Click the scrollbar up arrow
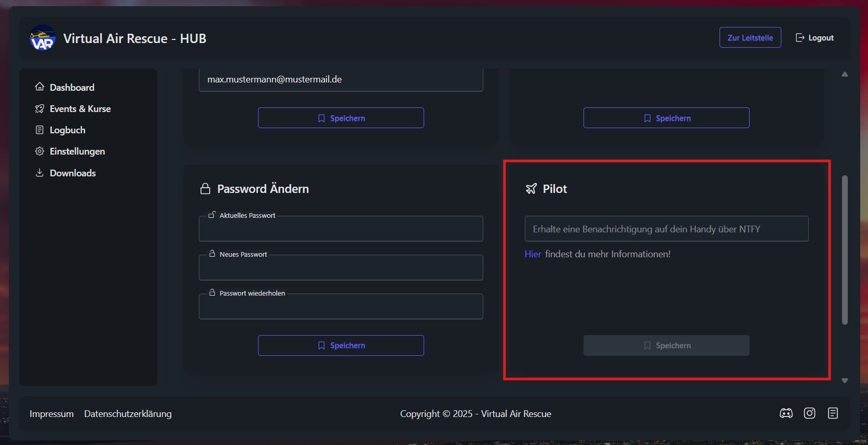This screenshot has height=445, width=868. pos(845,75)
